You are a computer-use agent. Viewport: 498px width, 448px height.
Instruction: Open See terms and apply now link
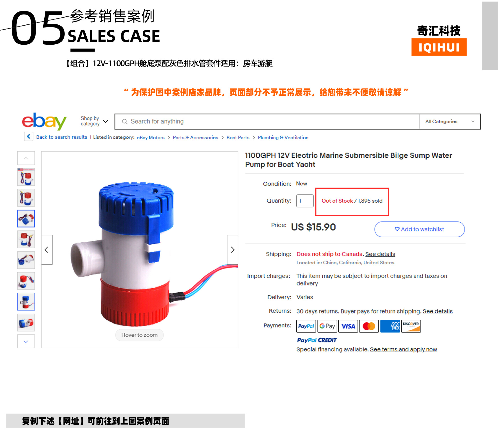[x=403, y=349]
